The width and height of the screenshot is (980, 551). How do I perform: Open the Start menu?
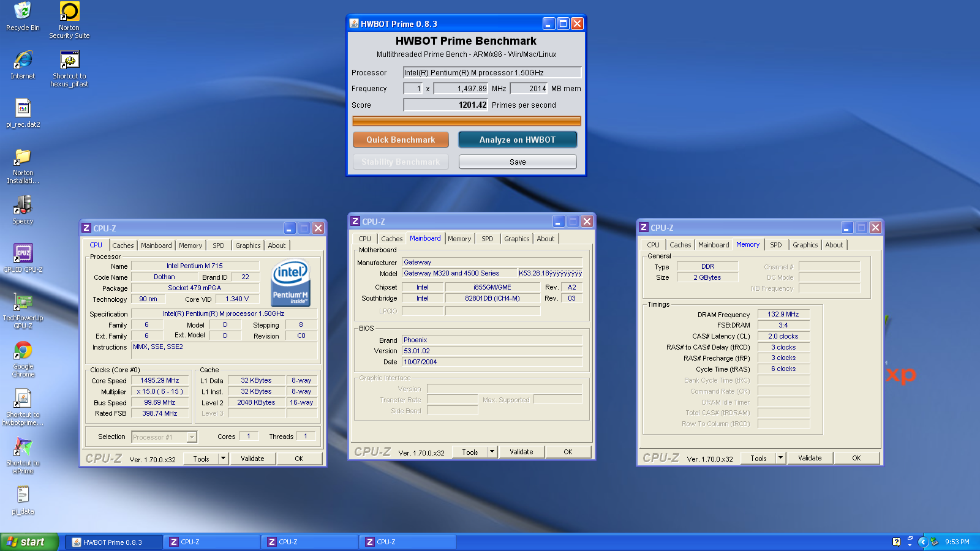[x=29, y=542]
